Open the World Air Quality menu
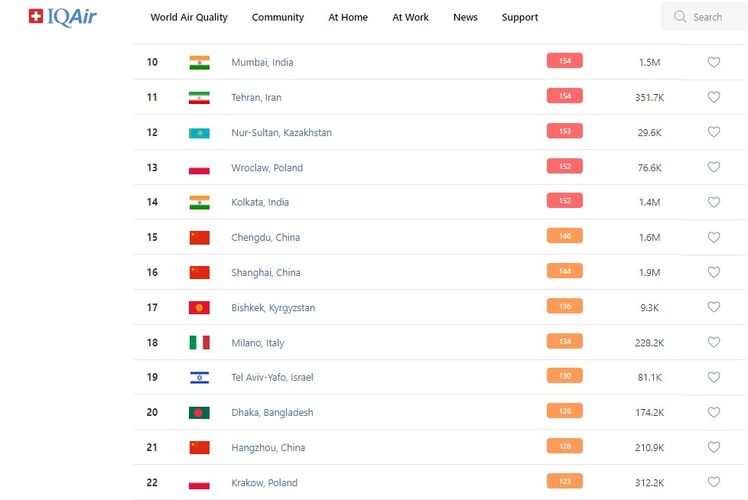748x500 pixels. (189, 17)
